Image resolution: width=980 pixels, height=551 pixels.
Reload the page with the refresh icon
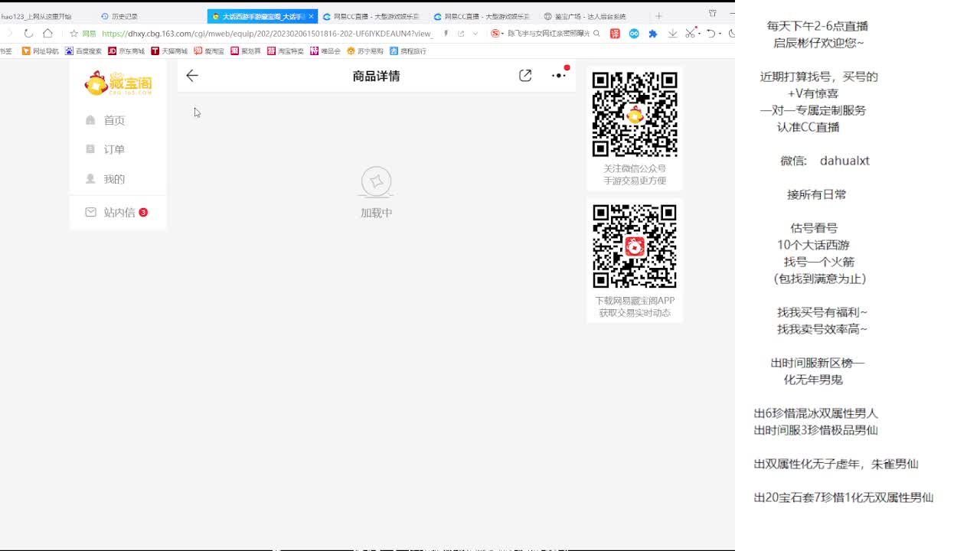(x=28, y=34)
